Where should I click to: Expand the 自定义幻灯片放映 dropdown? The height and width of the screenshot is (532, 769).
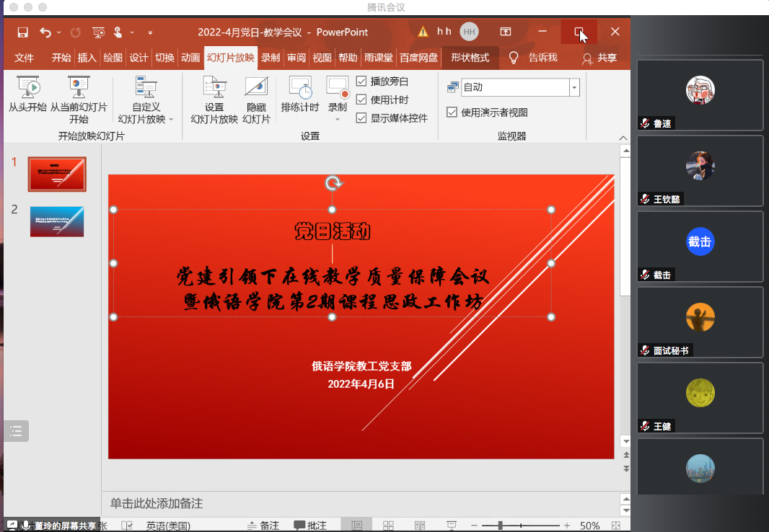click(171, 120)
